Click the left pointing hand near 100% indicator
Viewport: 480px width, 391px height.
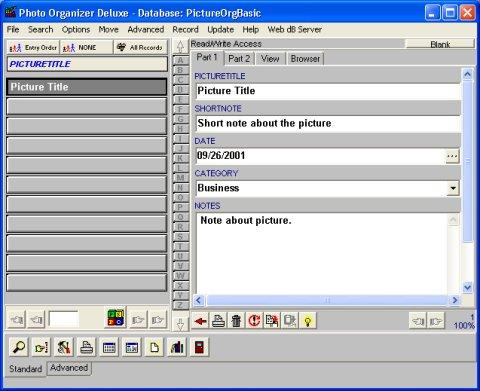tap(418, 321)
